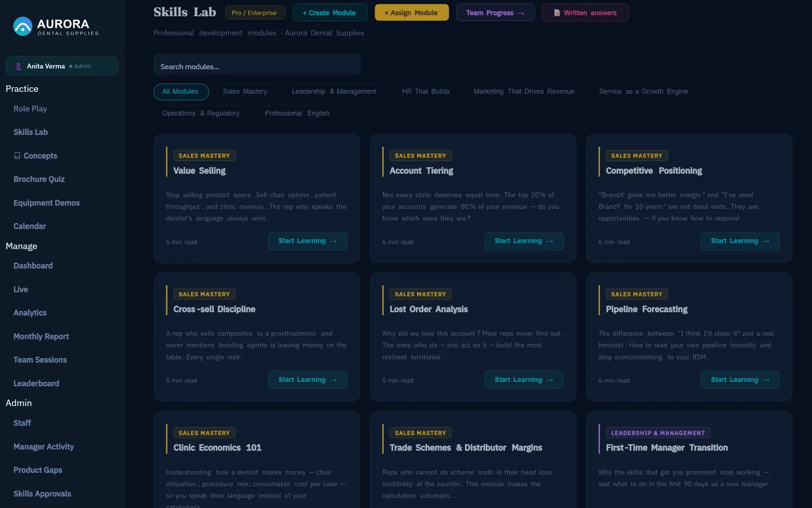Screen dimensions: 812x508
Task: Filter by Sales Mastery
Action: pos(245,91)
